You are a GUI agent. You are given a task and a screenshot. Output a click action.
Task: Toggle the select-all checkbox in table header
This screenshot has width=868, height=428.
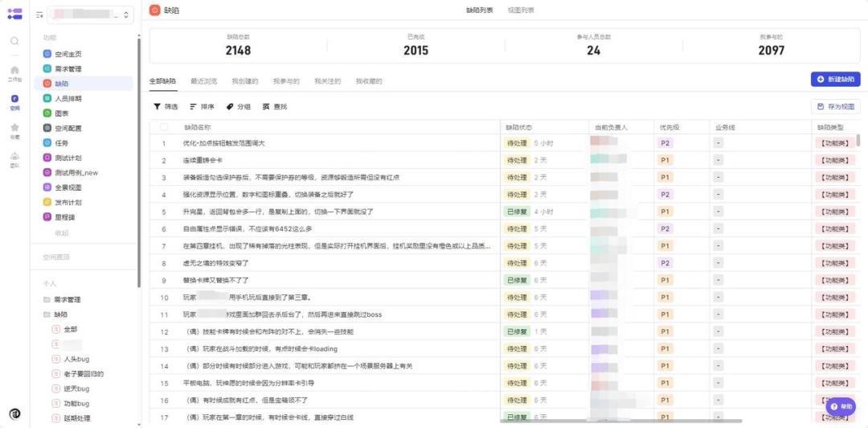click(x=164, y=127)
